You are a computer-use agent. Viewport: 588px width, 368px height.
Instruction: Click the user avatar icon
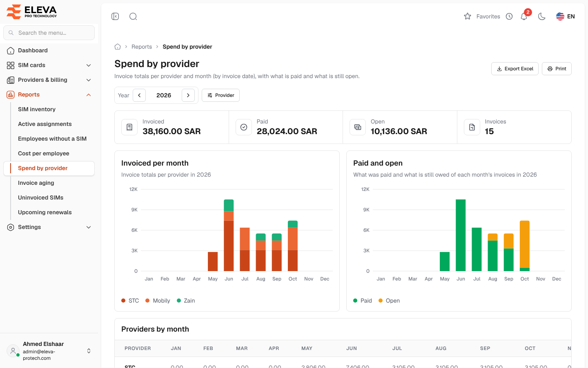pyautogui.click(x=13, y=351)
